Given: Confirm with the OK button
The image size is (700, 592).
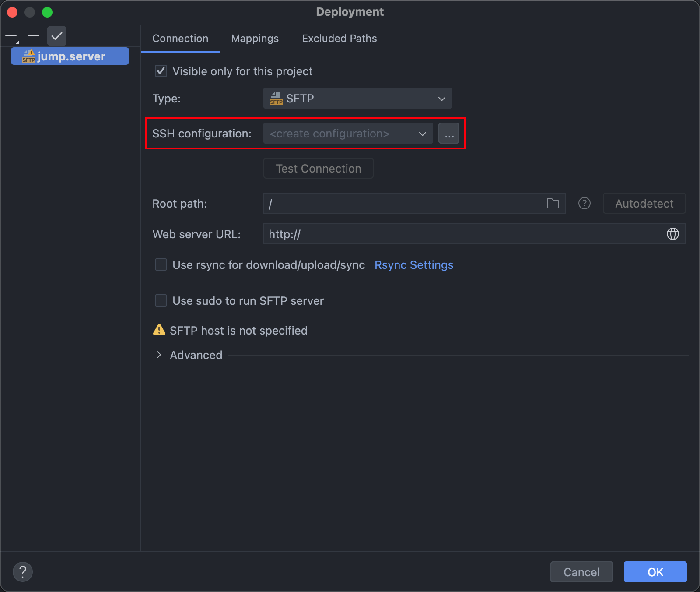Looking at the screenshot, I should point(655,572).
